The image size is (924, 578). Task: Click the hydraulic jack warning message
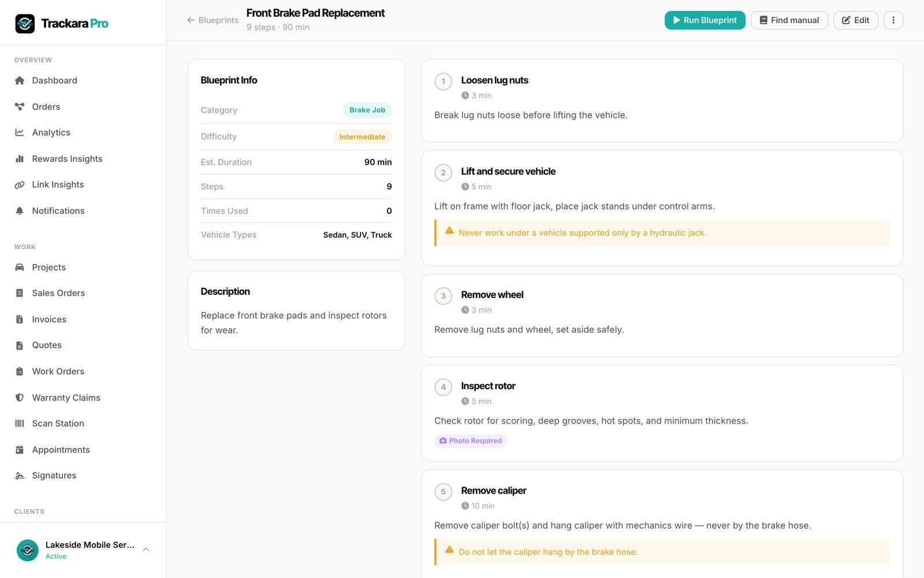[x=662, y=233]
